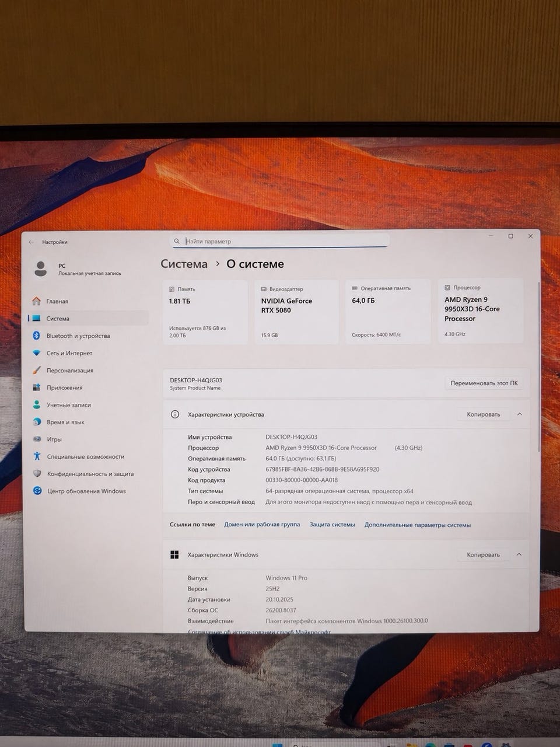Open the Процессор AMD Ryzen 9 card
This screenshot has height=747, width=560.
[481, 310]
